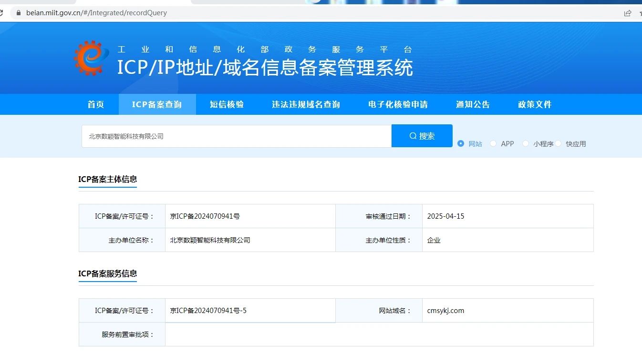Click the 主办单位名称 label
Screen dimensions: 642x364
coord(132,240)
